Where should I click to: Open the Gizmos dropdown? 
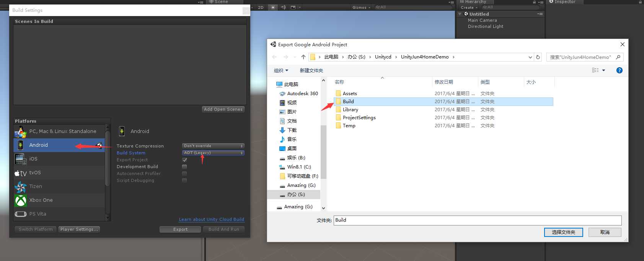pyautogui.click(x=361, y=7)
